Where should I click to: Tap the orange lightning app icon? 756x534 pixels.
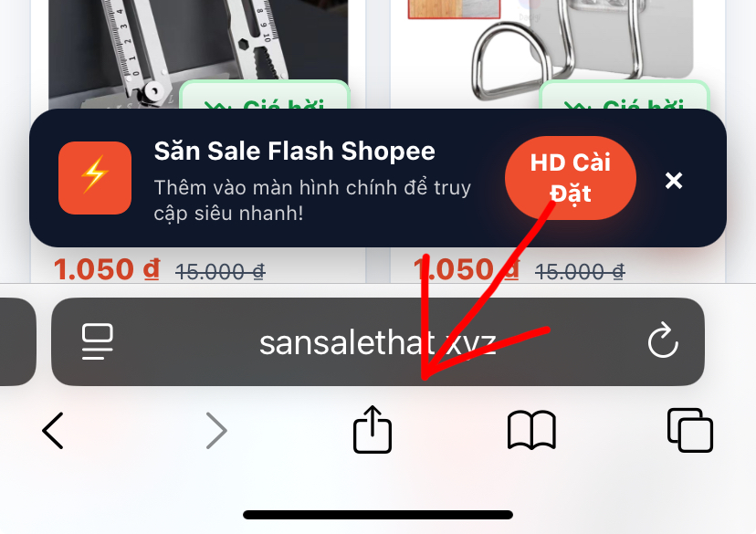click(95, 178)
